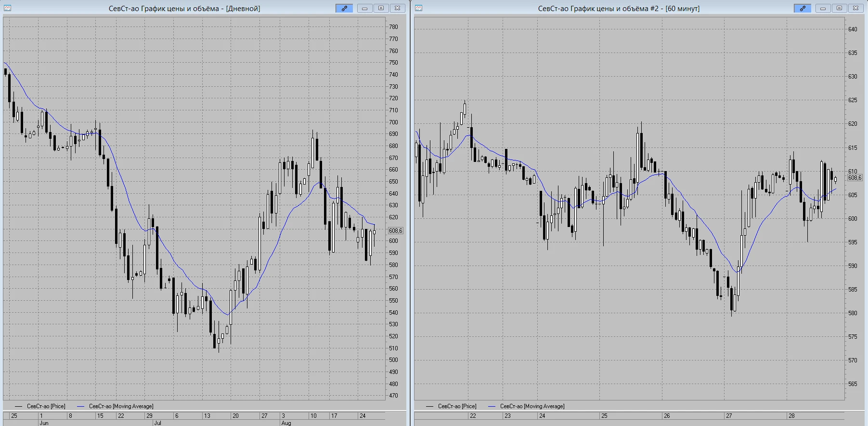Viewport: 868px width, 426px height.
Task: Toggle the link icon on the Дневной chart
Action: pyautogui.click(x=344, y=8)
